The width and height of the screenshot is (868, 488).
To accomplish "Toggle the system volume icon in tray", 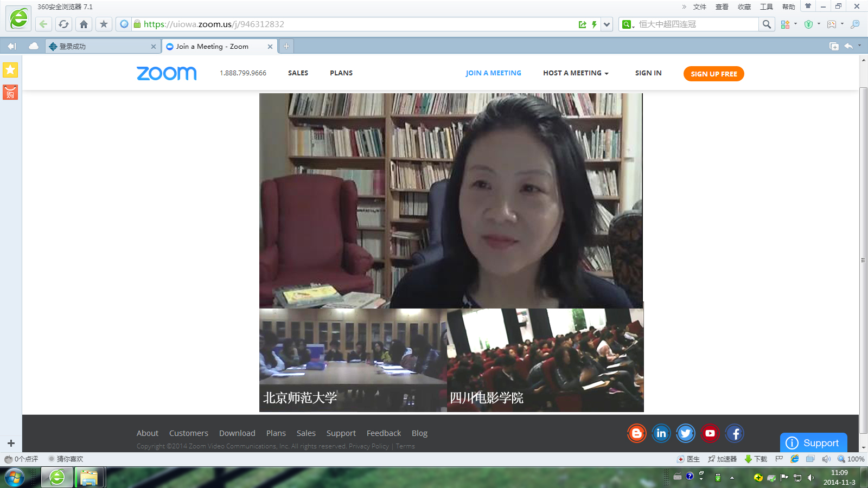I will pos(810,478).
